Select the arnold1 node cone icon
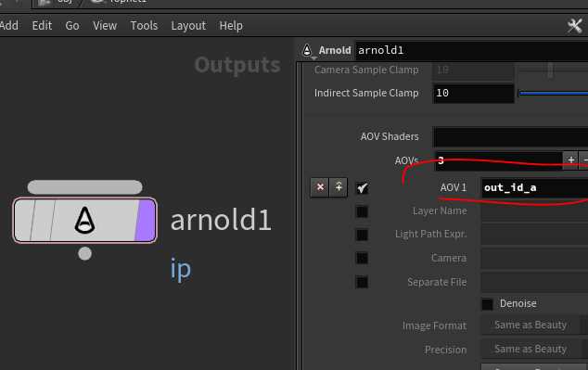Image resolution: width=588 pixels, height=370 pixels. pos(84,220)
